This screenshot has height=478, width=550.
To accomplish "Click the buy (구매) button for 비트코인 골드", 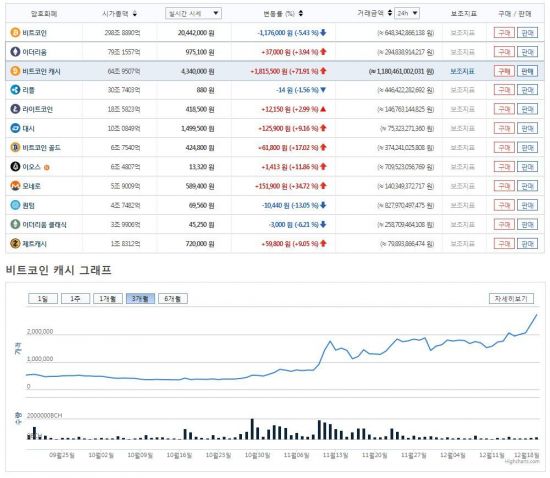I will (x=504, y=148).
